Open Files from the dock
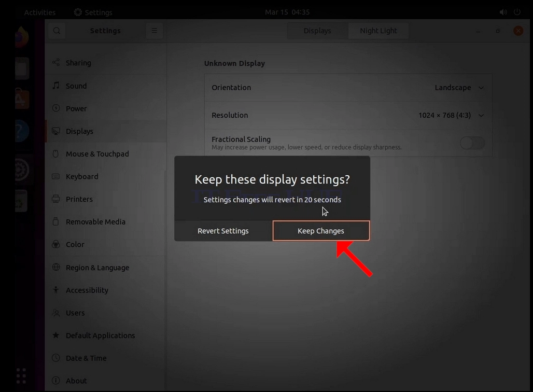This screenshot has height=392, width=533. [x=22, y=68]
